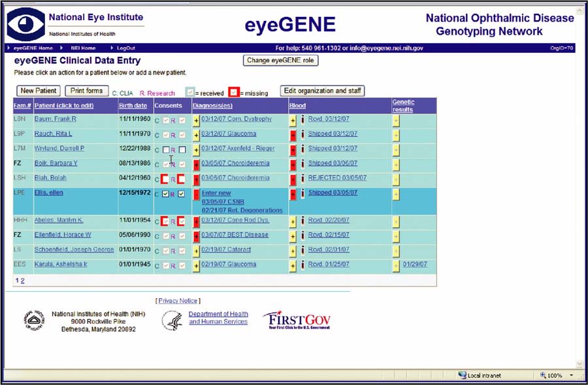This screenshot has width=588, height=385.
Task: Click the National Eye Institute eye logo
Action: click(x=26, y=25)
